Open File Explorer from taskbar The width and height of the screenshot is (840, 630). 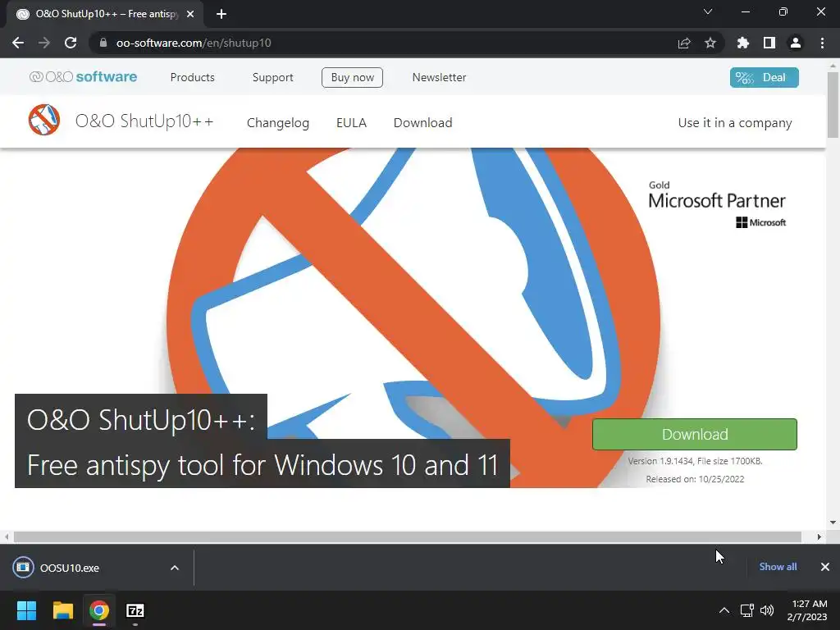pos(62,610)
